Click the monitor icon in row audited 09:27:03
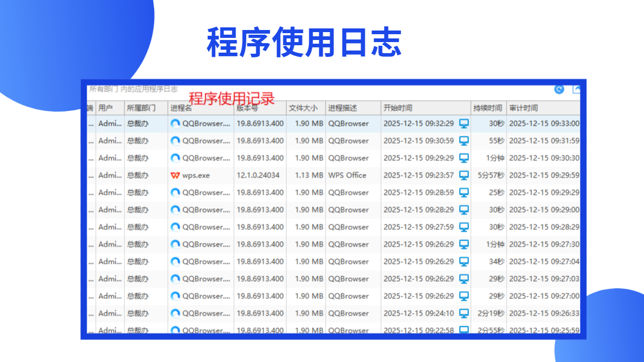This screenshot has height=362, width=644. (464, 279)
